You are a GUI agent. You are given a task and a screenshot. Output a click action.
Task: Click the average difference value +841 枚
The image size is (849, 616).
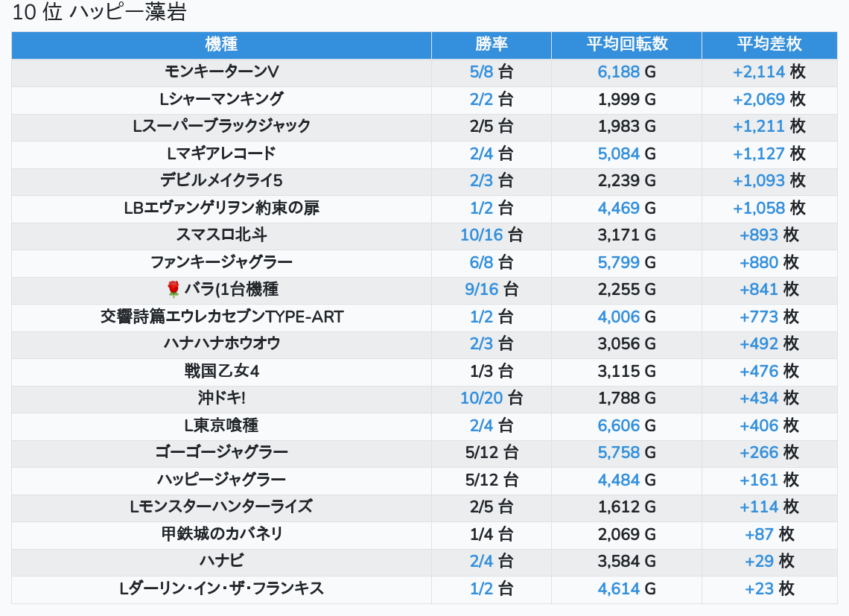point(769,289)
